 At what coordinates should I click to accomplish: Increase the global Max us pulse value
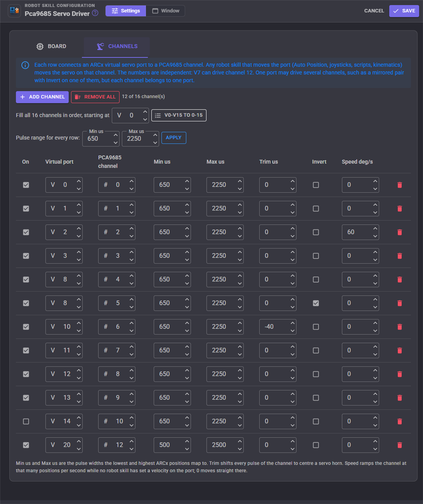click(x=155, y=135)
